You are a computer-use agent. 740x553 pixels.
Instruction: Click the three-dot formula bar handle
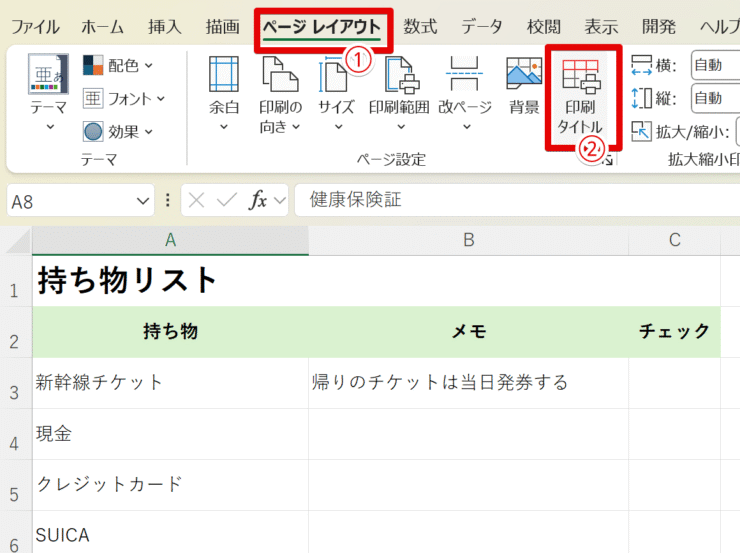[168, 201]
